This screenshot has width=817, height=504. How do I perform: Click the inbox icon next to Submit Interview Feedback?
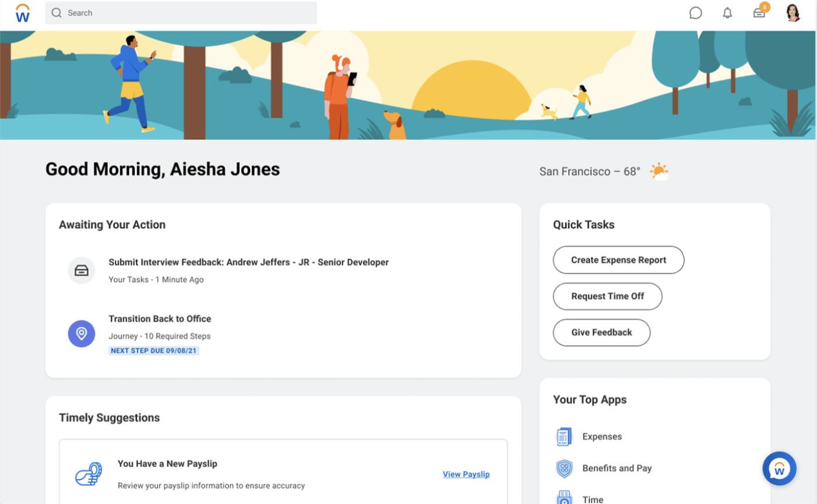click(82, 271)
